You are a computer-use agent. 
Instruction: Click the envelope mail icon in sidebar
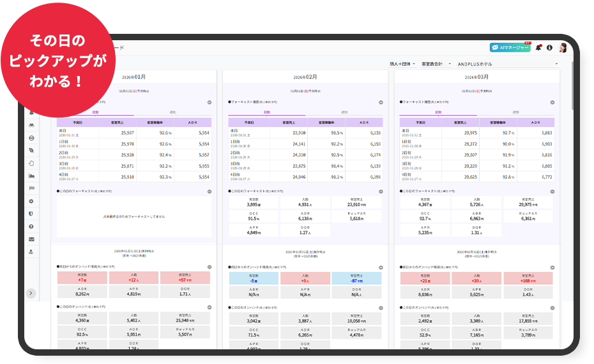31,239
